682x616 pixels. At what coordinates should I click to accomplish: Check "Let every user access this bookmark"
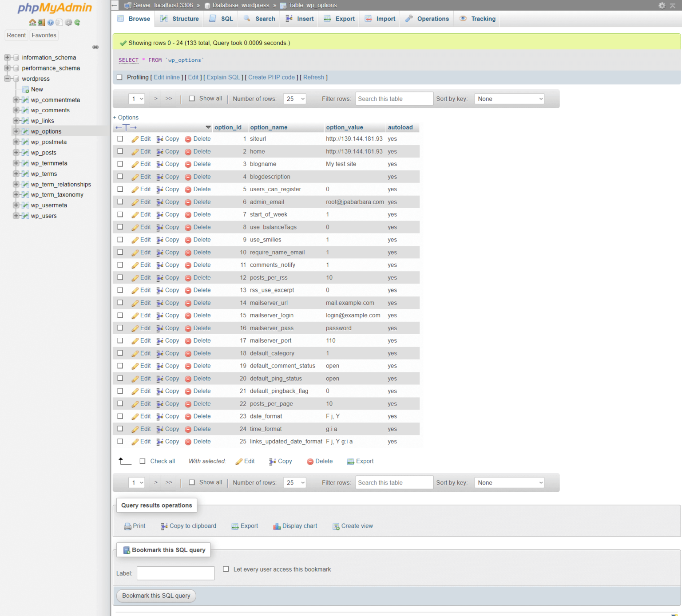pos(226,569)
